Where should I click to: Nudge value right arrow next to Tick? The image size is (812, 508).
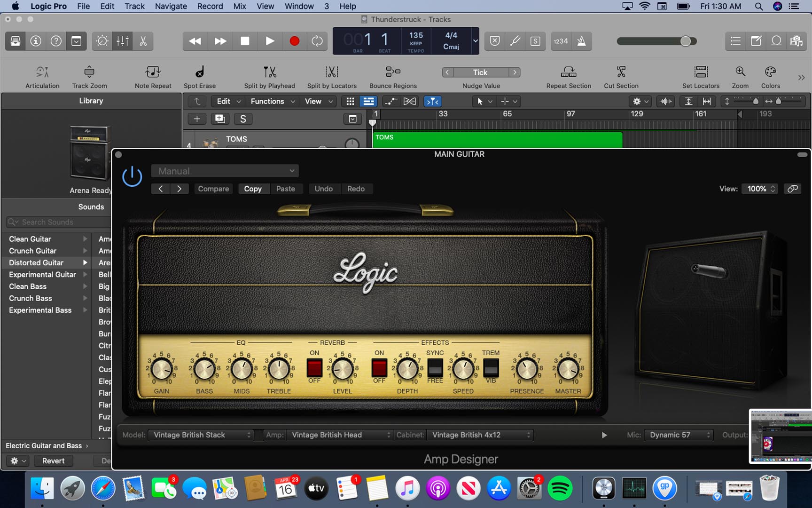[x=515, y=72]
